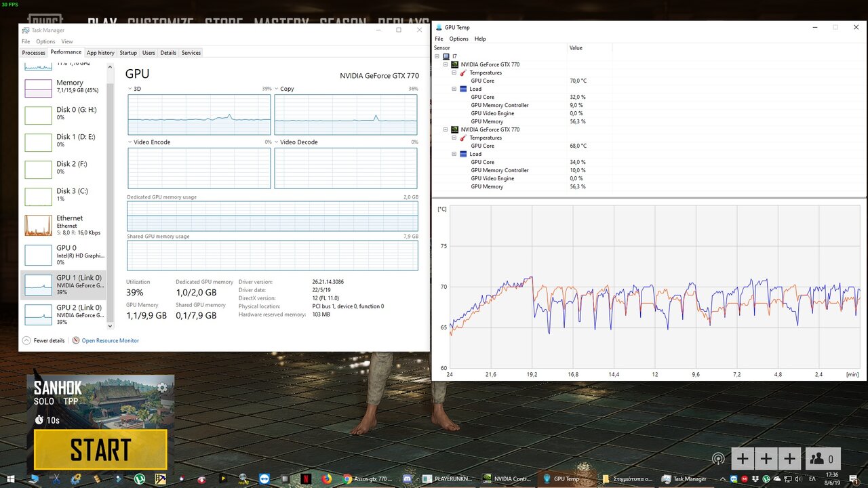The height and width of the screenshot is (488, 868).
Task: Open TeamViewer from the taskbar
Action: click(264, 479)
